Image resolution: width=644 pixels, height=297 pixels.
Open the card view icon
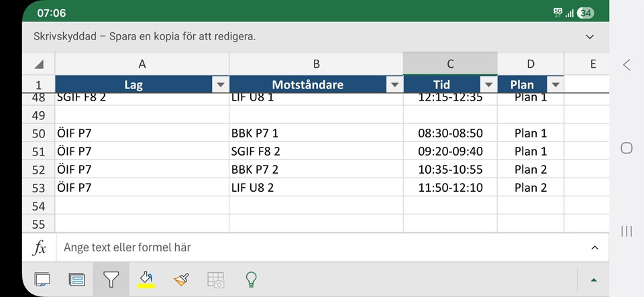(x=76, y=280)
